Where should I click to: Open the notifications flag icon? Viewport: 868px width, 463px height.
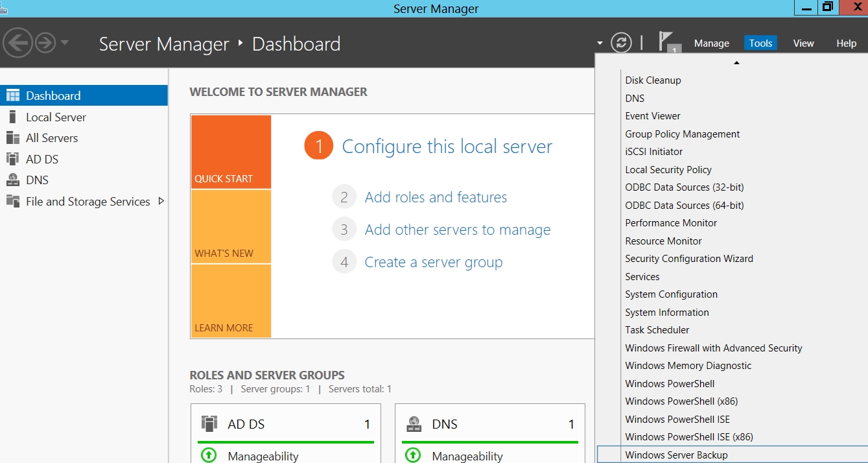pos(666,42)
